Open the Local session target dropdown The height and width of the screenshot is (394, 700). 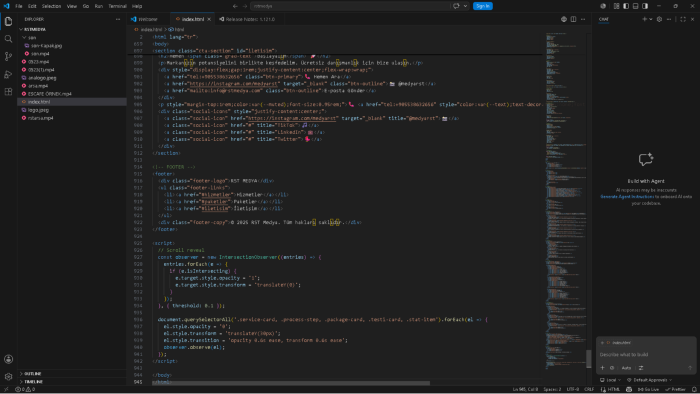click(x=610, y=380)
